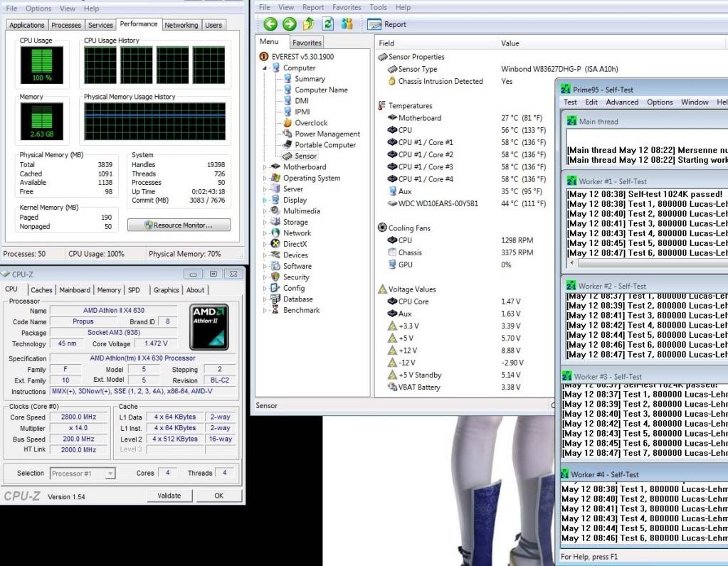The image size is (728, 566).
Task: Click the Core Speed "2800.0 MHz" field in CPU-Z
Action: pos(78,417)
